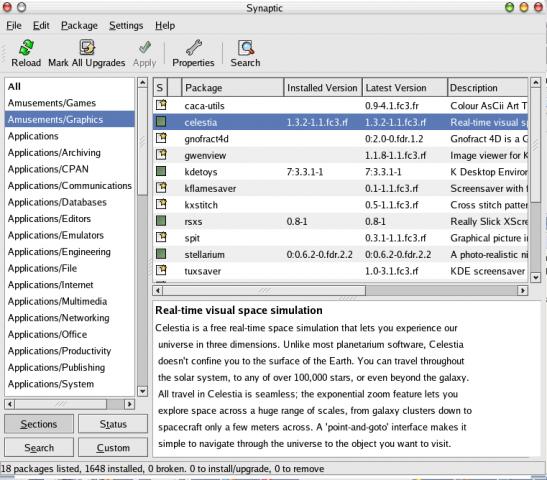Click the Status filter button

[113, 424]
